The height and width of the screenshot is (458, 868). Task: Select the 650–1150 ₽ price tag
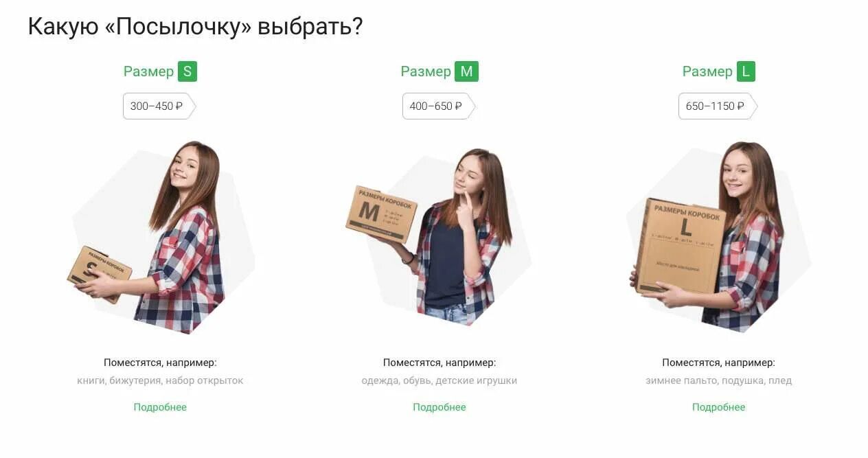coord(718,106)
